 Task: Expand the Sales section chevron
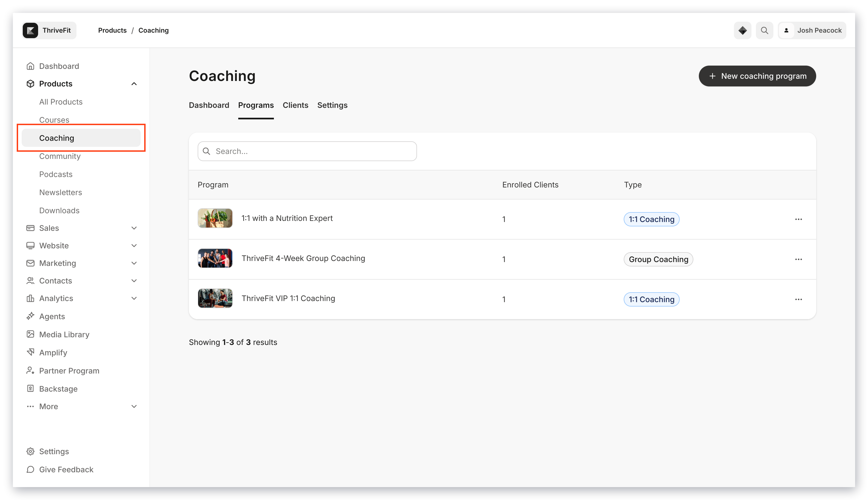(x=134, y=228)
